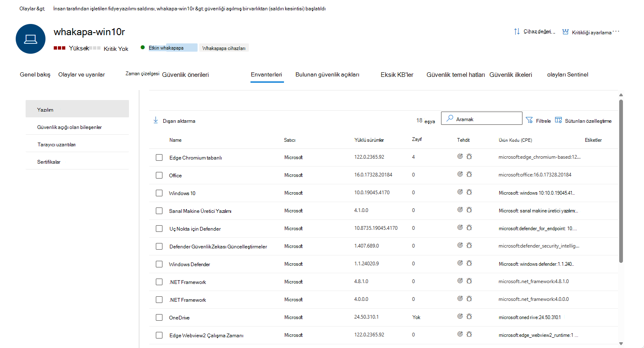Click the threat target icon in Windows Defender row
The image size is (644, 348).
(460, 263)
